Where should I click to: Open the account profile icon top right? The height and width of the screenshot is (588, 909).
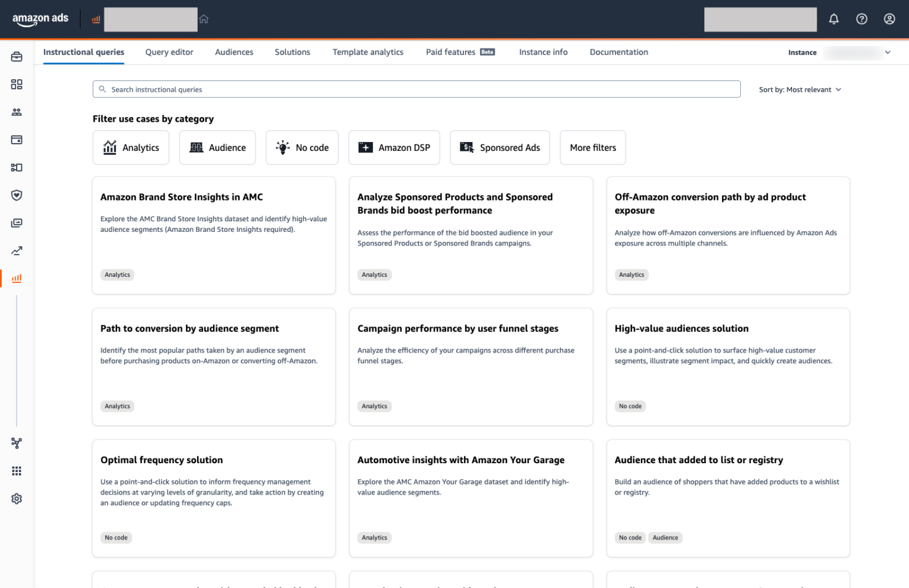pyautogui.click(x=889, y=19)
